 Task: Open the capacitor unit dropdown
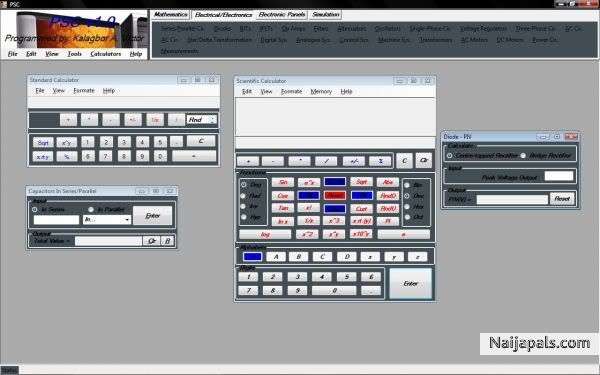[x=107, y=220]
